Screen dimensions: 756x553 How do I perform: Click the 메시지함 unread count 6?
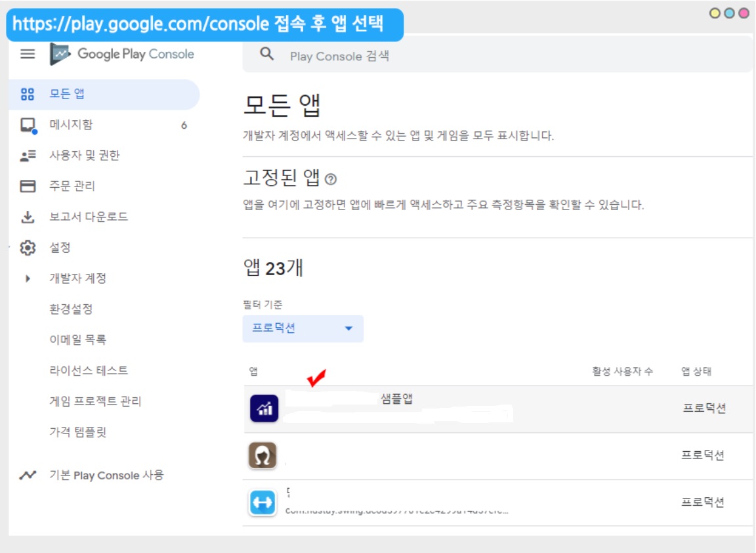[x=184, y=125]
